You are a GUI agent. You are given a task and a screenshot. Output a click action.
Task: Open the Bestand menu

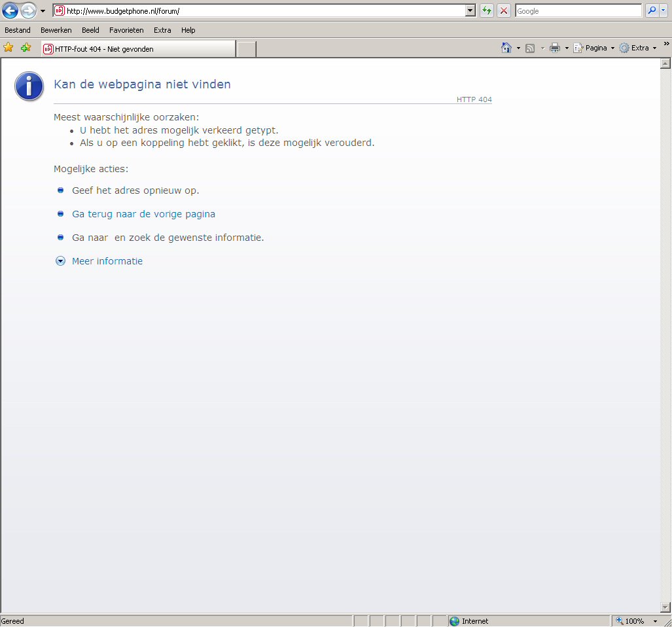coord(18,30)
